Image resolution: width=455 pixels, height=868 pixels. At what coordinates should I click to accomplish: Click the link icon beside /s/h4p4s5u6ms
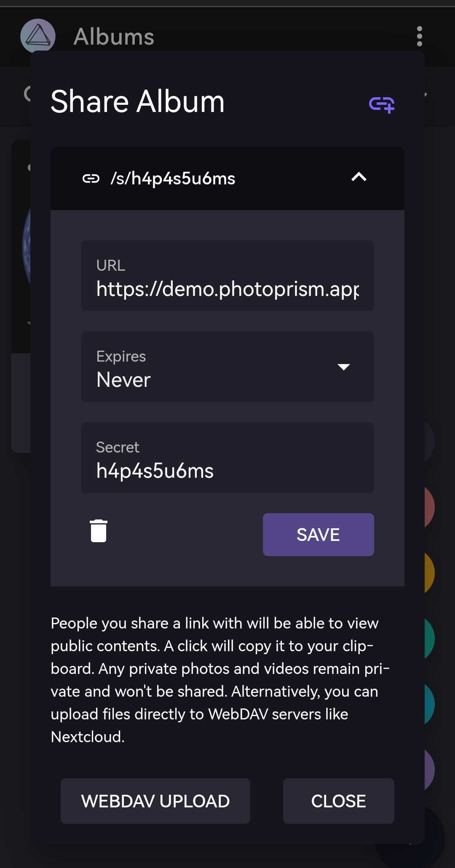(x=92, y=178)
